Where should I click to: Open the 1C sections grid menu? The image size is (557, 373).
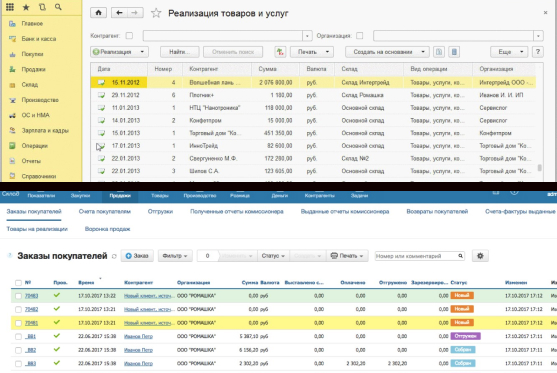[x=10, y=7]
